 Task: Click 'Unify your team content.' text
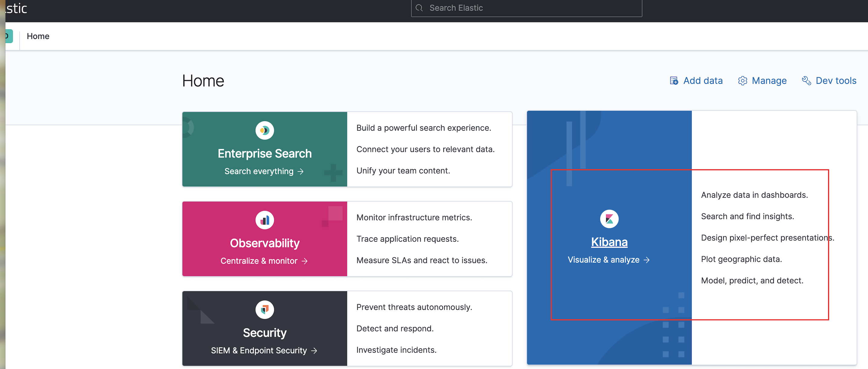click(x=403, y=171)
